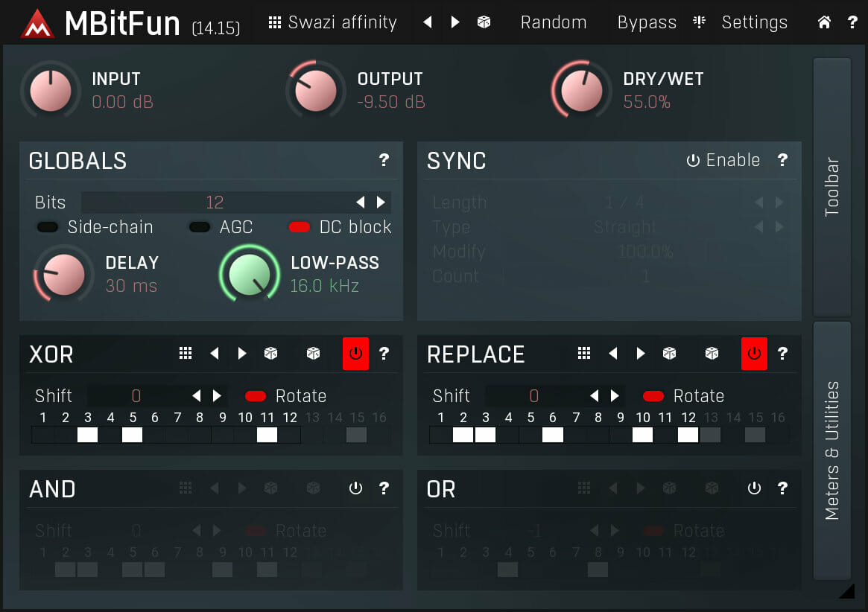Screen dimensions: 868x612
Task: Enable the OR section power icon
Action: pyautogui.click(x=754, y=488)
